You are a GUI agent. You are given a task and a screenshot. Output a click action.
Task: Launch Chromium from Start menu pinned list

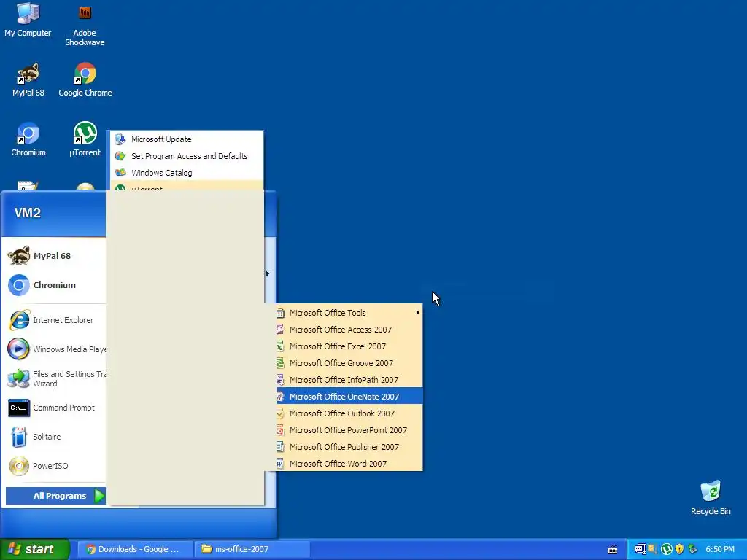[53, 285]
